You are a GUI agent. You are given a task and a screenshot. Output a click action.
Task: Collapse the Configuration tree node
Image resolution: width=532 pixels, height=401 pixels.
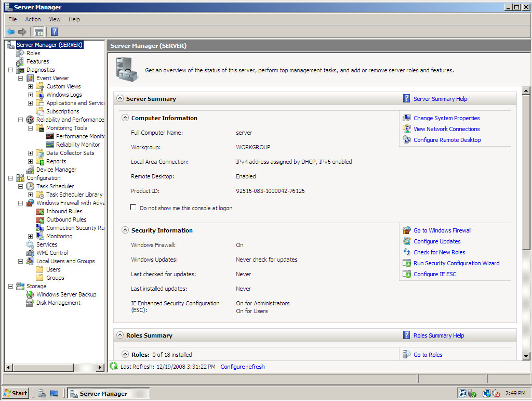click(10, 178)
